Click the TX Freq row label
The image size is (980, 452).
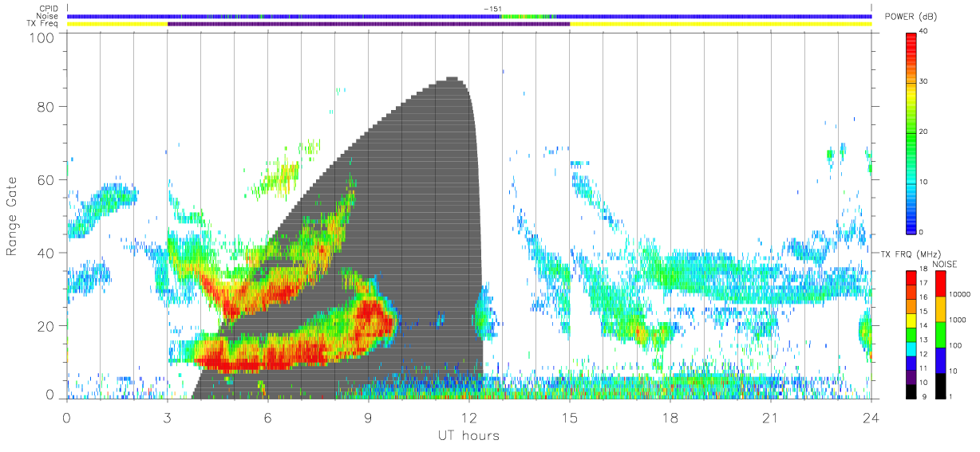pyautogui.click(x=42, y=24)
